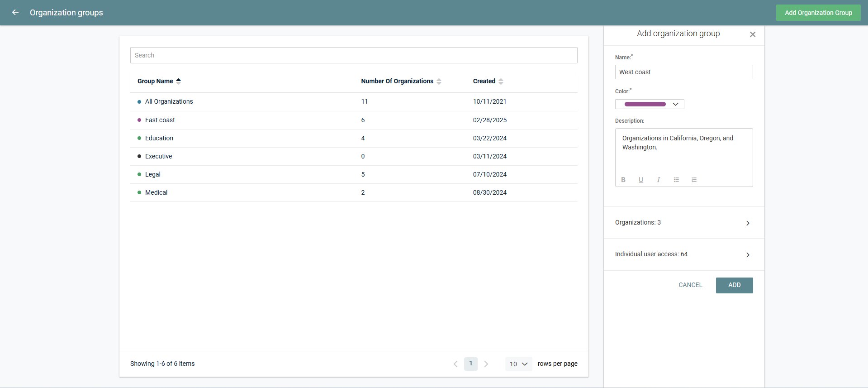The width and height of the screenshot is (868, 388).
Task: Insert numbered list in description
Action: [694, 180]
